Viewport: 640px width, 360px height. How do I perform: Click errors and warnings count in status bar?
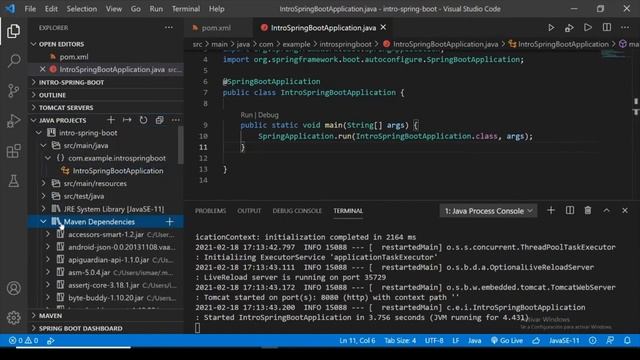(24, 340)
